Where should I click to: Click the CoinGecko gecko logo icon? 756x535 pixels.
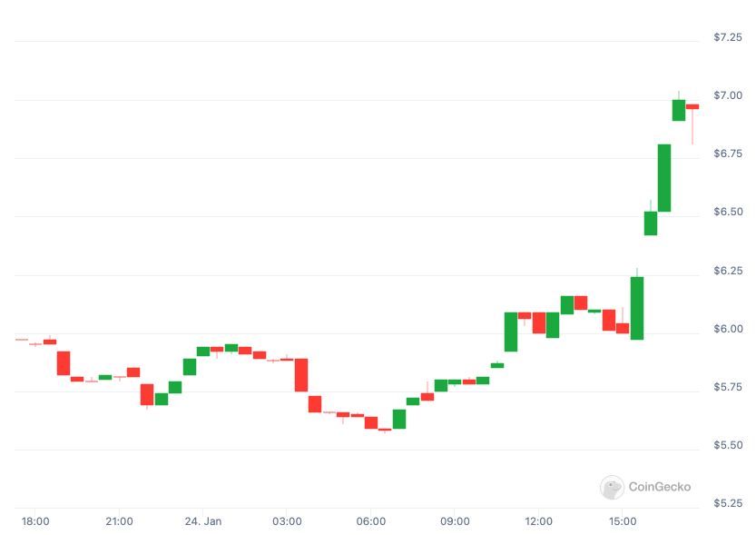pos(612,487)
